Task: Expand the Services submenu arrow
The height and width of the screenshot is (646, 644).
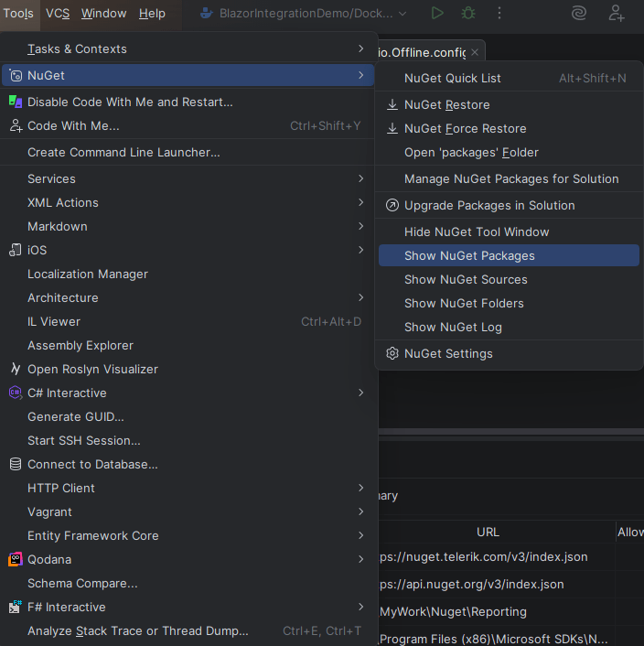Action: pyautogui.click(x=360, y=178)
